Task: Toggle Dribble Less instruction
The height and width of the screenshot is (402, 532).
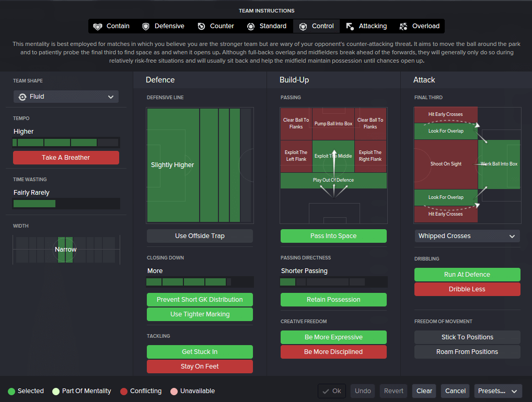Action: pyautogui.click(x=467, y=289)
